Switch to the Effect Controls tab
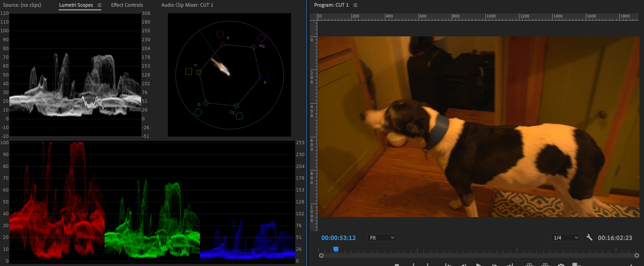 coord(127,5)
